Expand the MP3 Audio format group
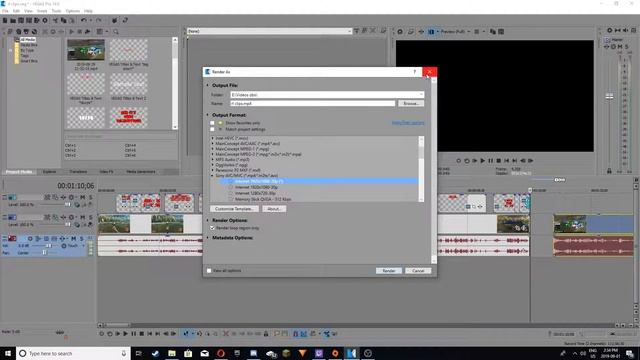 213,160
